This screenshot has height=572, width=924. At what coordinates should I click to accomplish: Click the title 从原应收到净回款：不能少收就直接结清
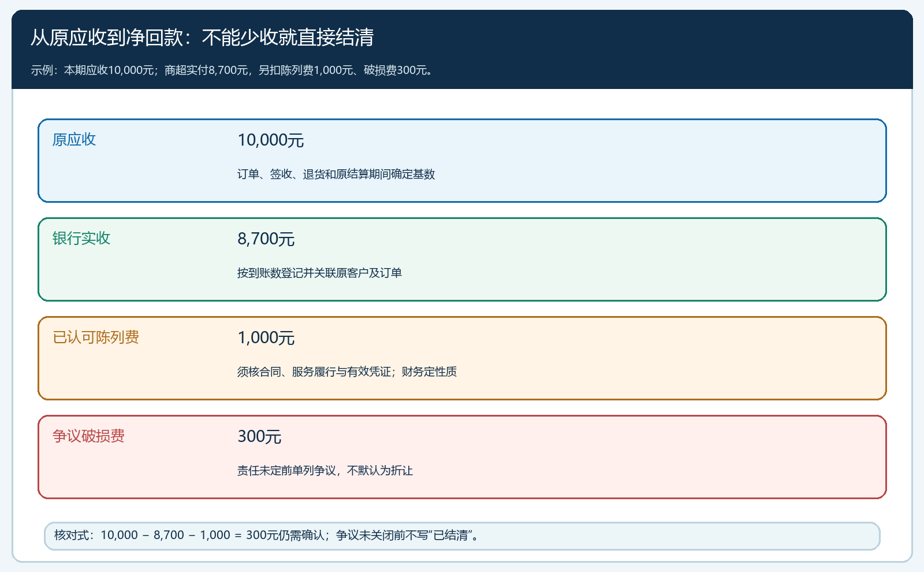click(x=202, y=38)
